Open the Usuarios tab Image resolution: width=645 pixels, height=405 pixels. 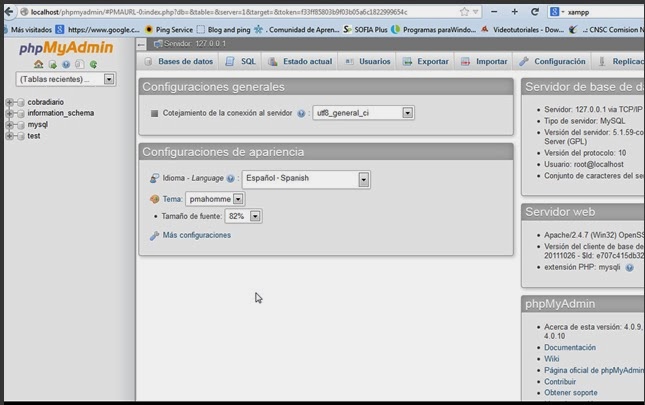[x=367, y=62]
